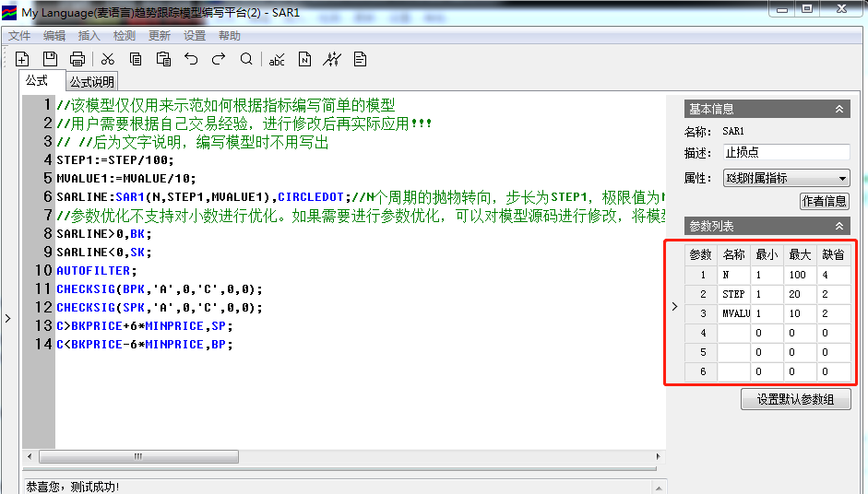This screenshot has height=494, width=868.
Task: Click the 最大 cell for parameter N
Action: pos(799,275)
